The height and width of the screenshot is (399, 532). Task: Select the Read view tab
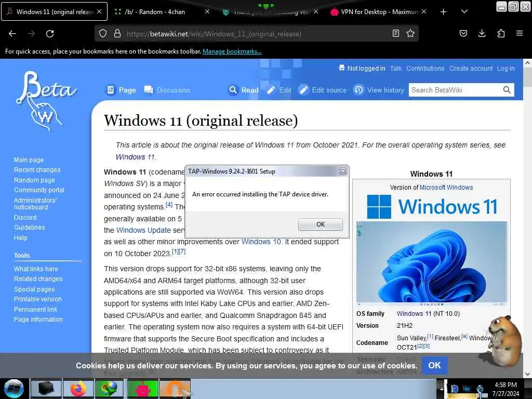point(243,90)
